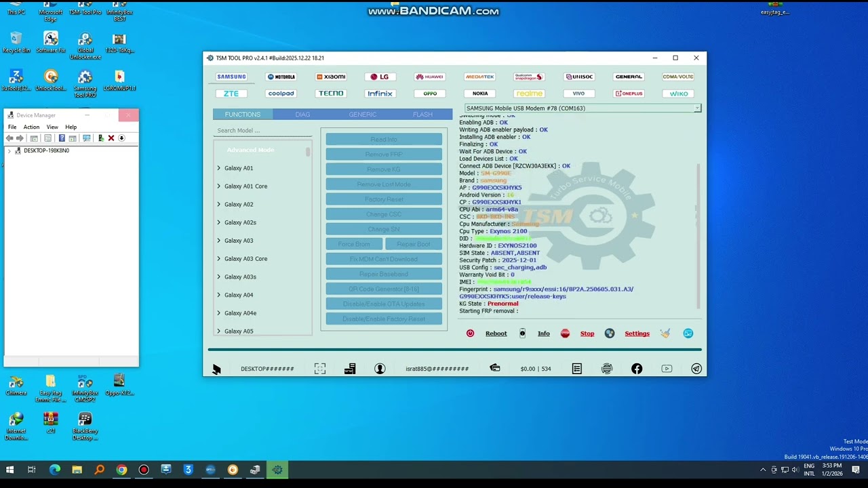Expand the Galaxy A03 Core entry

pos(219,259)
